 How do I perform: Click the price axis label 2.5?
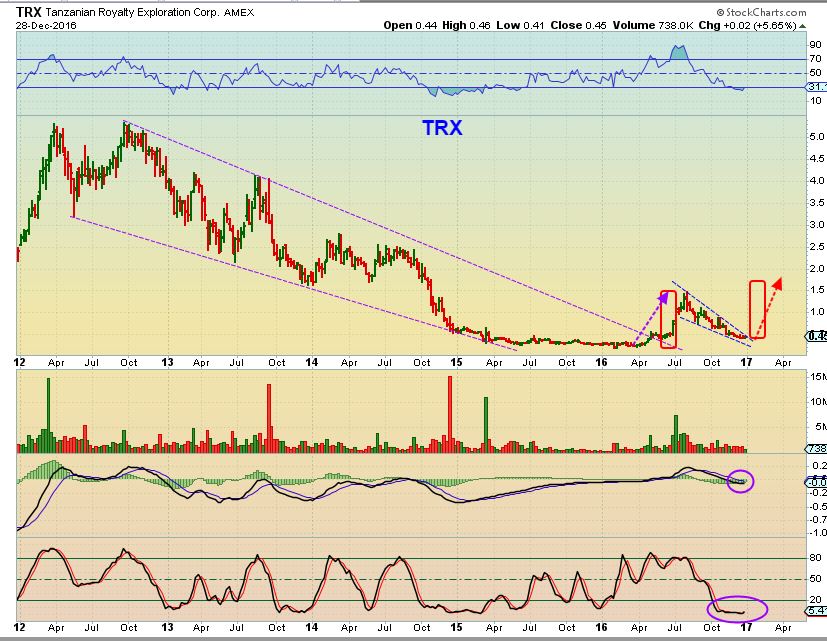pyautogui.click(x=816, y=247)
